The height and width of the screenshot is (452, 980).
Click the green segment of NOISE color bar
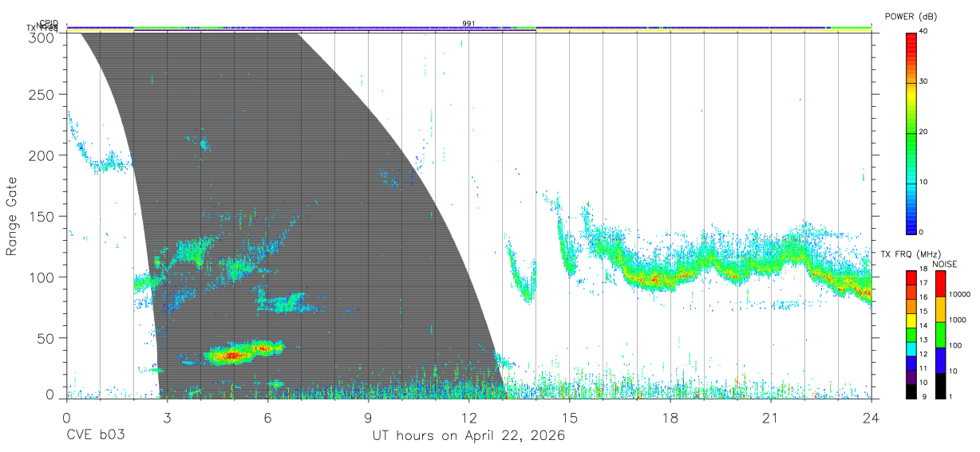click(940, 334)
